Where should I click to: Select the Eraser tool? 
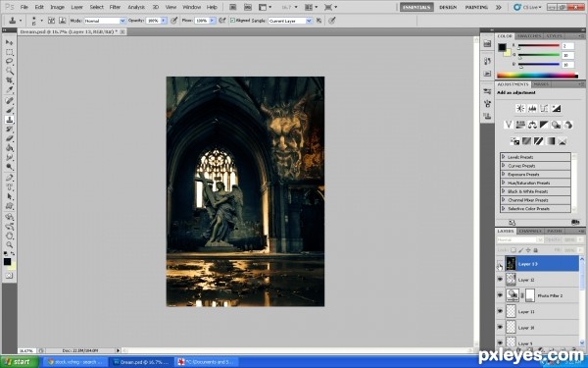point(10,138)
